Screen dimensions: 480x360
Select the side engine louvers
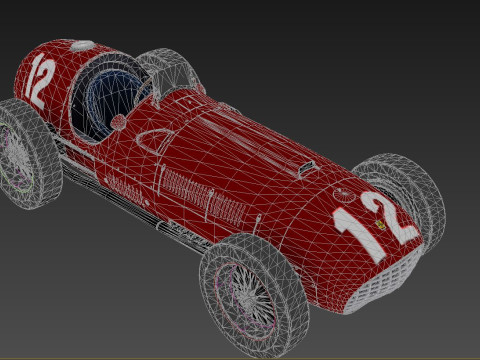click(x=203, y=196)
